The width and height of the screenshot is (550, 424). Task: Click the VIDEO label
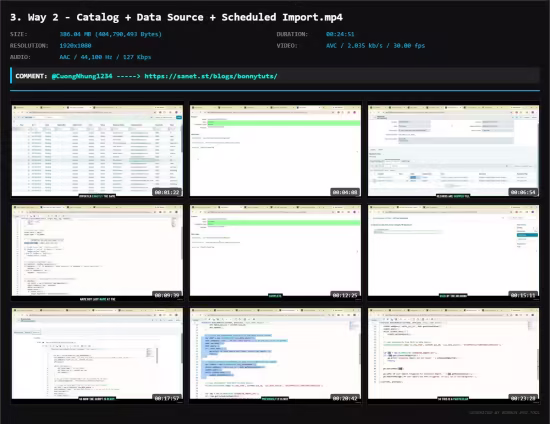[x=287, y=46]
